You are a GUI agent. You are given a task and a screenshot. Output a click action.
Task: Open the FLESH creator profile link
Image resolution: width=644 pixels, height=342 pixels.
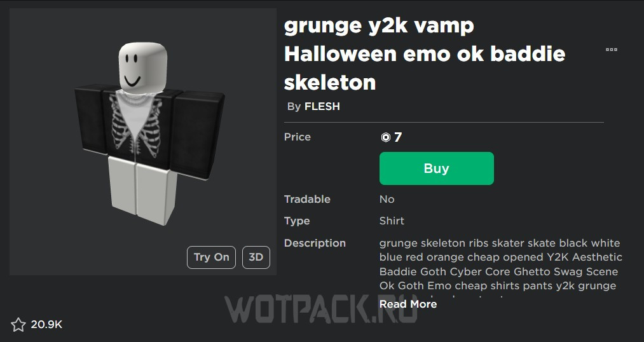pos(322,106)
